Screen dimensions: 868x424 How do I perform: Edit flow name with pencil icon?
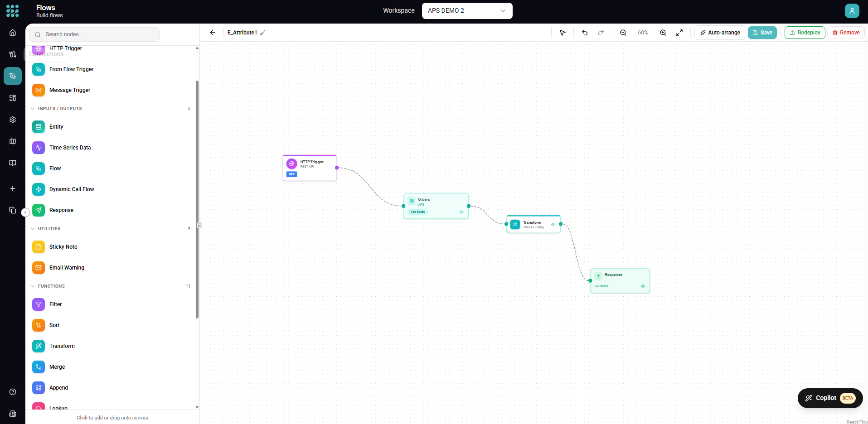point(263,33)
